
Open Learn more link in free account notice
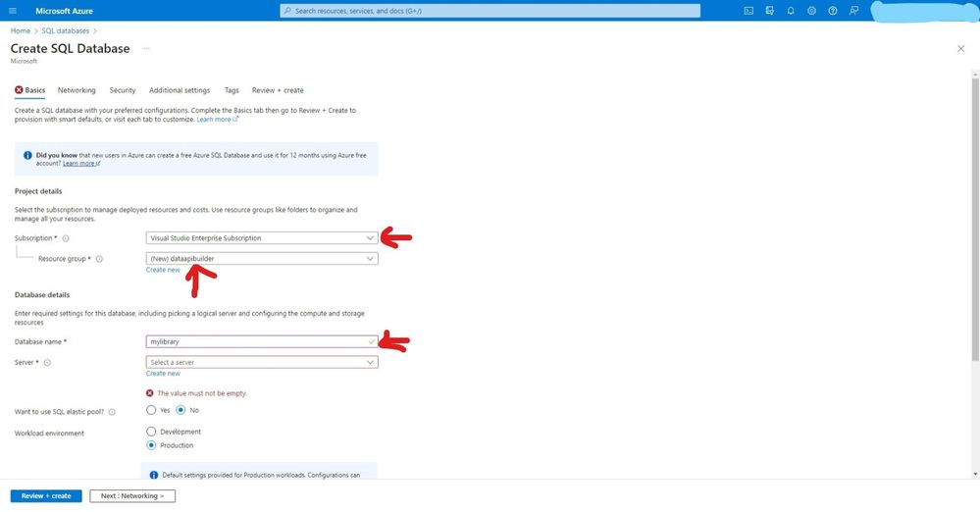[x=81, y=163]
